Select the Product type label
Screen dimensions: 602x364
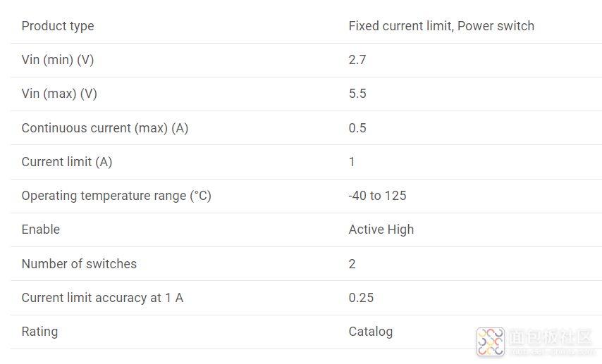tap(58, 26)
